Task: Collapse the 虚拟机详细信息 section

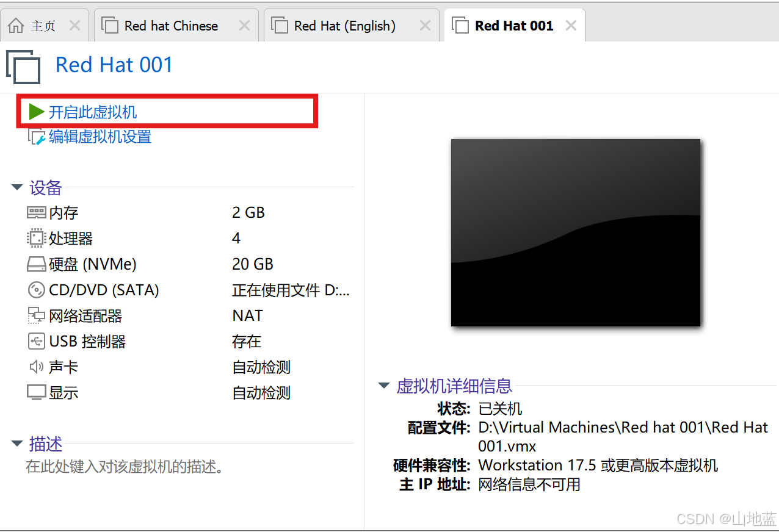Action: pyautogui.click(x=384, y=386)
